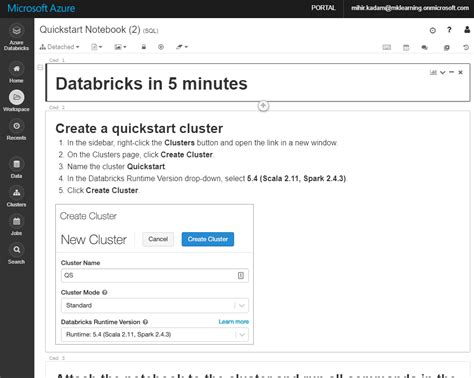Viewport: 474px width, 378px height.
Task: Open Search in sidebar
Action: (16, 254)
